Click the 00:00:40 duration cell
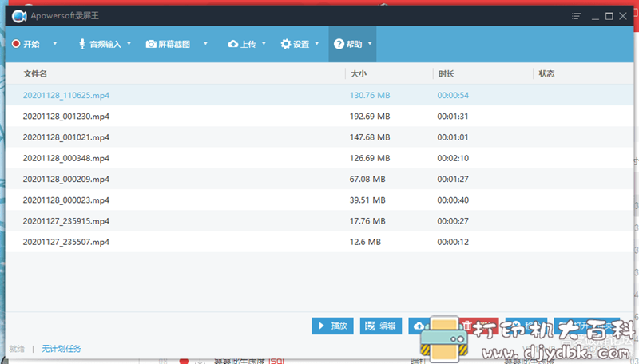The width and height of the screenshot is (639, 364). (453, 200)
